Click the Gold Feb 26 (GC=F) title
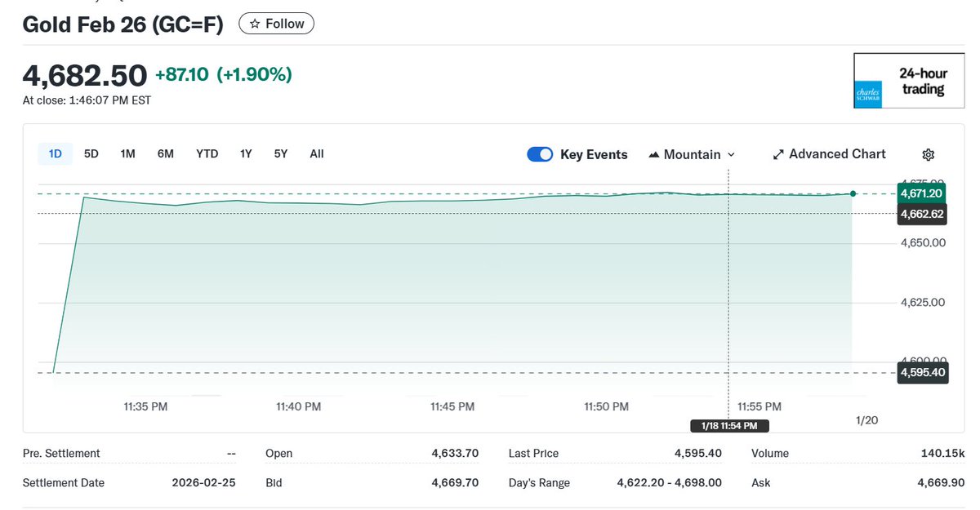The height and width of the screenshot is (510, 980). point(122,24)
